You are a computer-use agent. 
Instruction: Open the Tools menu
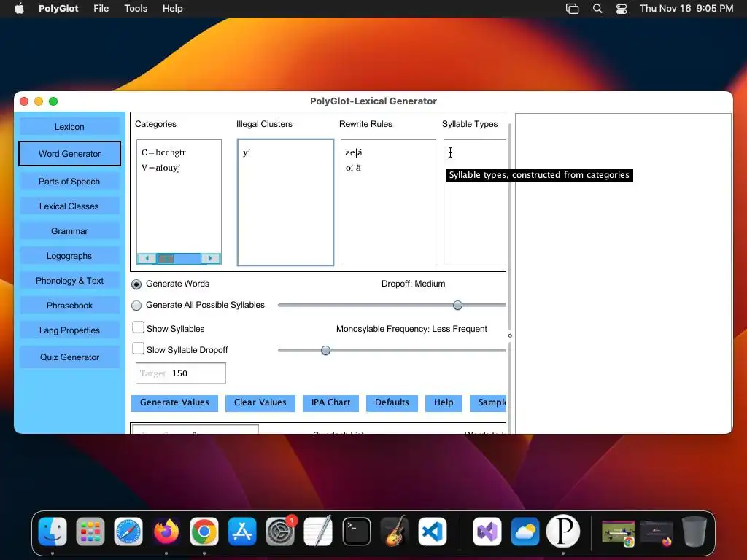[x=136, y=9]
